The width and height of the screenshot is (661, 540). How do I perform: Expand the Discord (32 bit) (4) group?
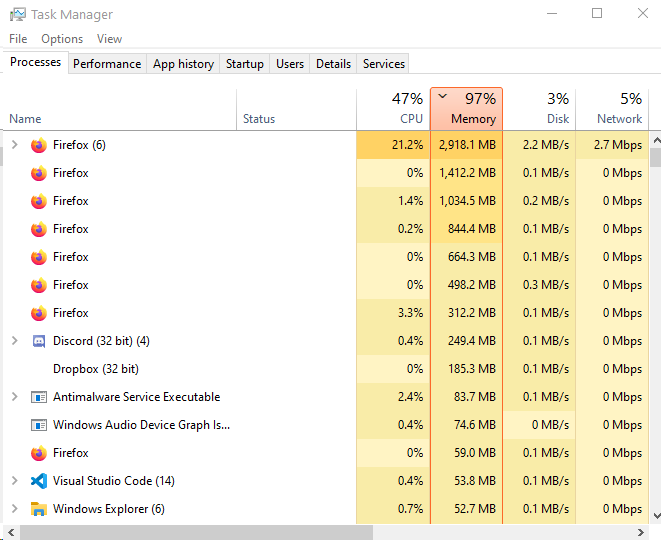pos(15,341)
